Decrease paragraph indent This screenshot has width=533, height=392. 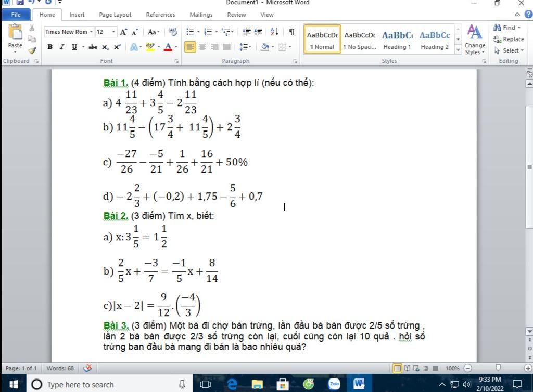coord(247,32)
